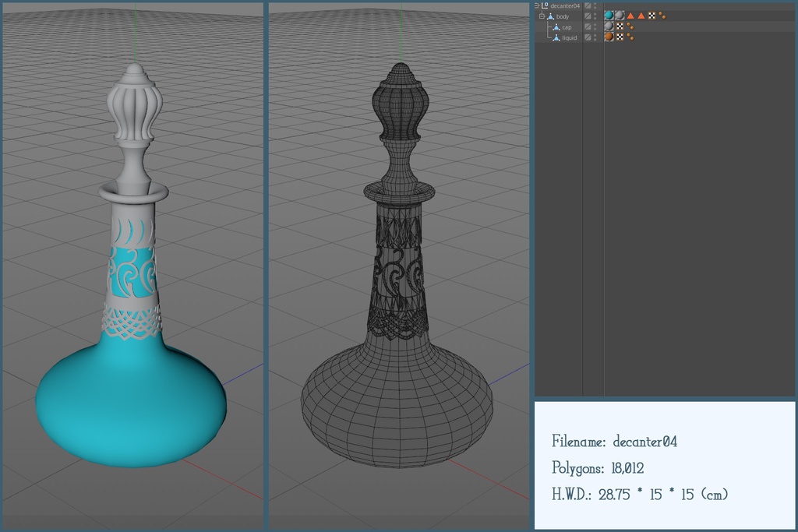Screen dimensions: 798x532
Task: Select the orange material tag on liquid
Action: [609, 37]
